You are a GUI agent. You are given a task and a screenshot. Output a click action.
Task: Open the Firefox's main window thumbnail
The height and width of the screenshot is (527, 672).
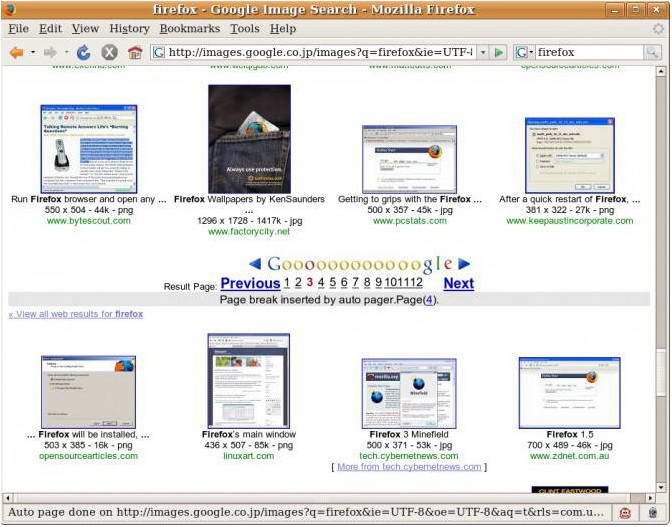pos(249,381)
